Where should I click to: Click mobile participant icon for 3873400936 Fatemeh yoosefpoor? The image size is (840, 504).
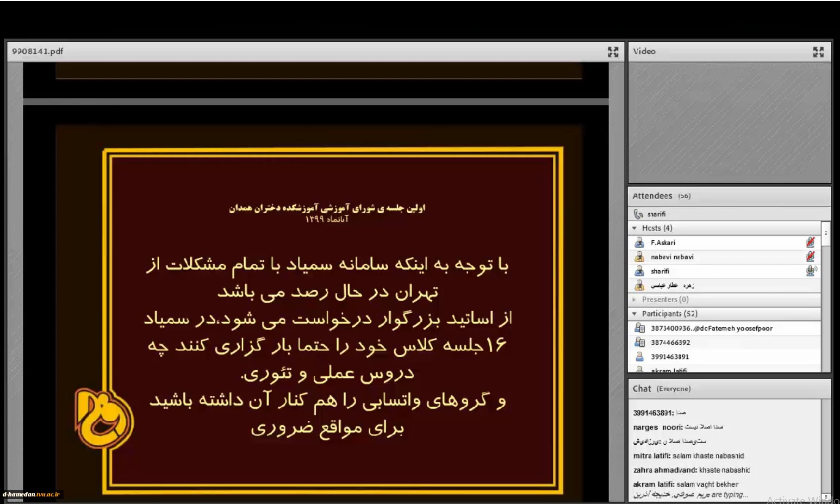[640, 328]
